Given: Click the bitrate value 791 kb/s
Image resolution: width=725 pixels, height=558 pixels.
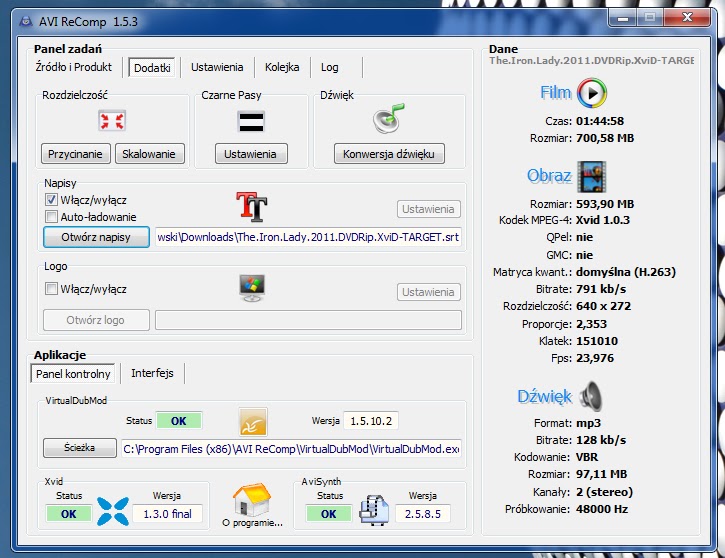Looking at the screenshot, I should click(601, 289).
